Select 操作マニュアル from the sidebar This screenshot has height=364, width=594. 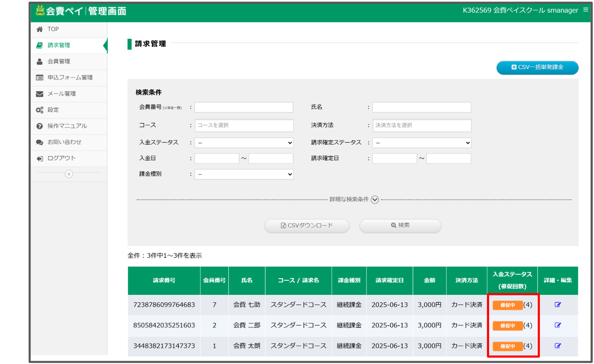(x=67, y=126)
